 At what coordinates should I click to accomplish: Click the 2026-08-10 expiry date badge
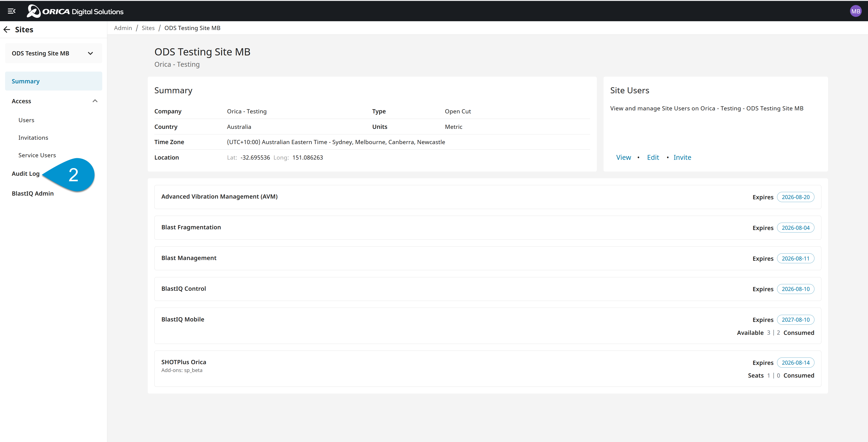point(796,289)
